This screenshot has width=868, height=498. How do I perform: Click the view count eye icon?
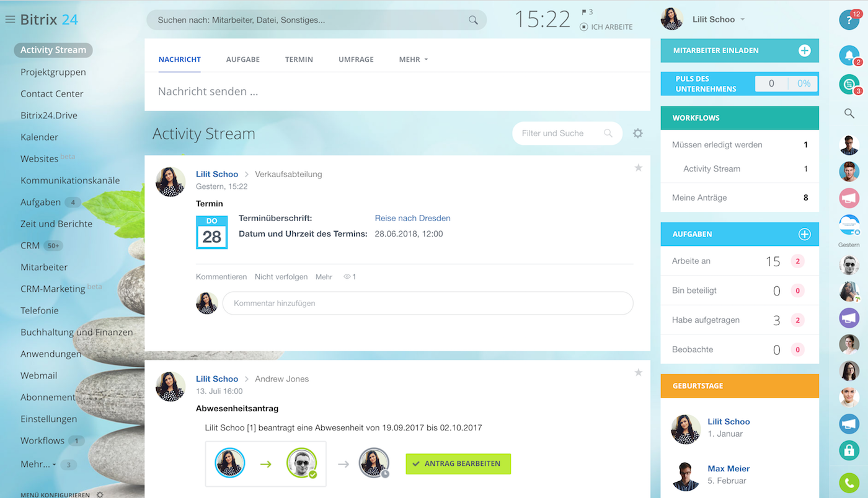click(347, 277)
